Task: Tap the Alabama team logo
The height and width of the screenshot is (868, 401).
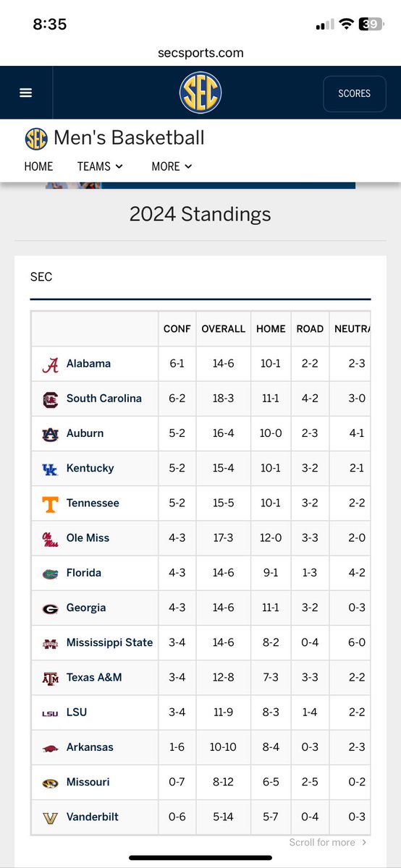Action: point(50,364)
